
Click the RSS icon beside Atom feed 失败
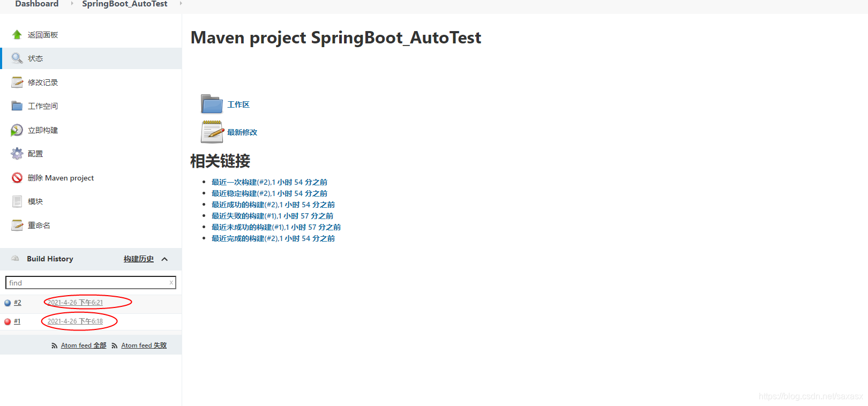[114, 345]
